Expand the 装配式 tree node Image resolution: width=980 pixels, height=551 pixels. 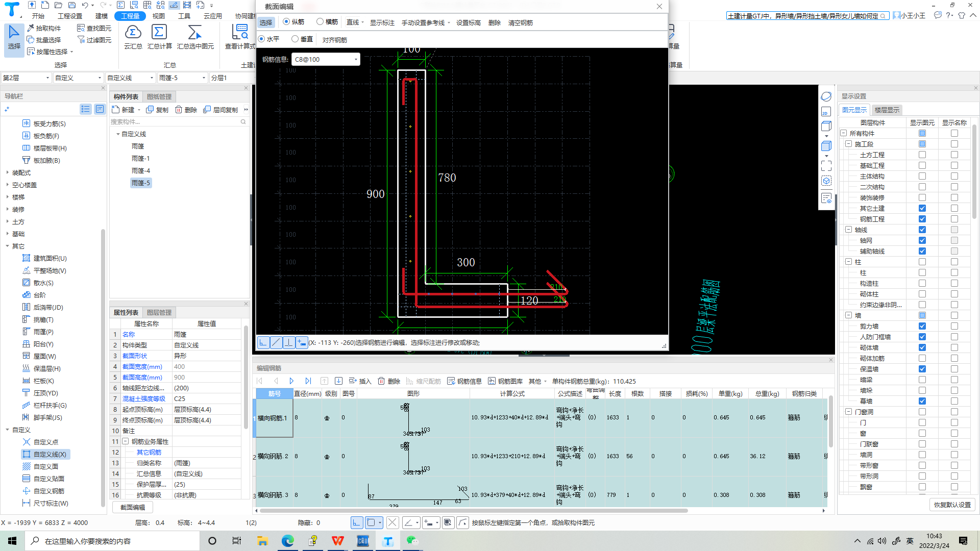[x=7, y=172]
